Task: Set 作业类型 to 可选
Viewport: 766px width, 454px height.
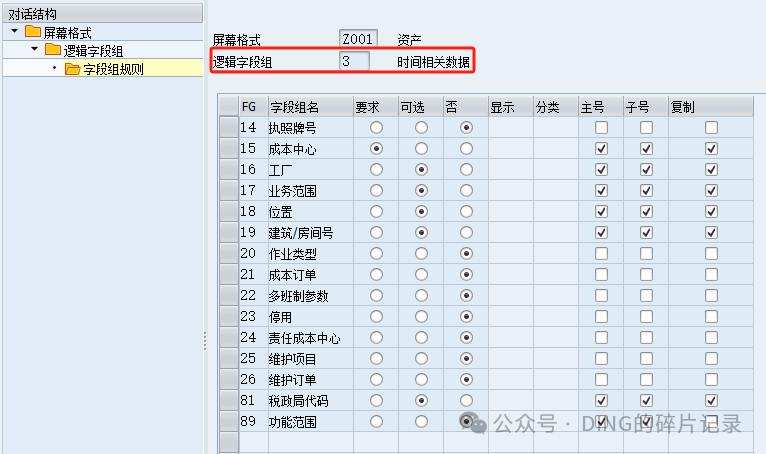Action: click(x=421, y=254)
